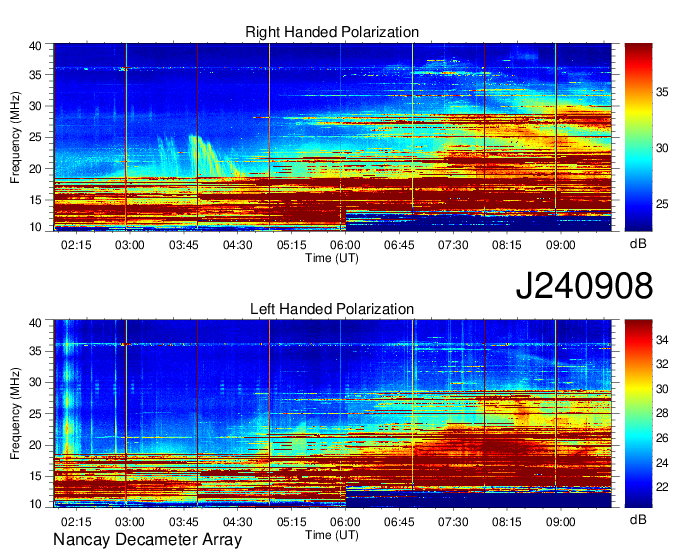
Task: Click the "02:15" time tick of top plot
Action: point(76,245)
